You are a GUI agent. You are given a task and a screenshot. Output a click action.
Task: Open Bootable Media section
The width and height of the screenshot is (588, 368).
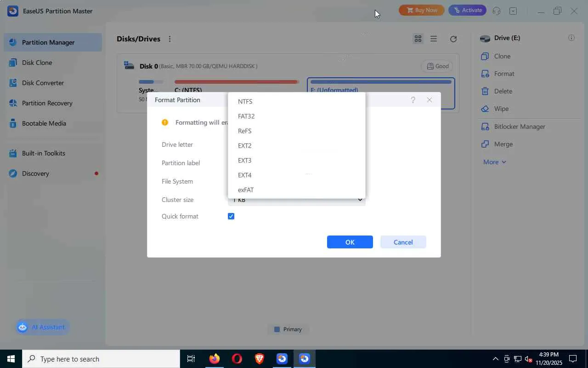(x=53, y=123)
